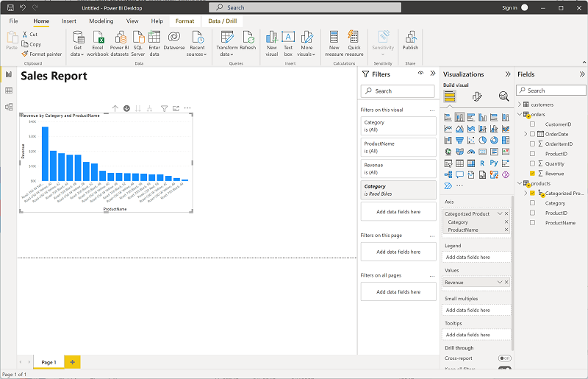Image resolution: width=588 pixels, height=379 pixels.
Task: Select the area chart visual
Action: point(459,129)
